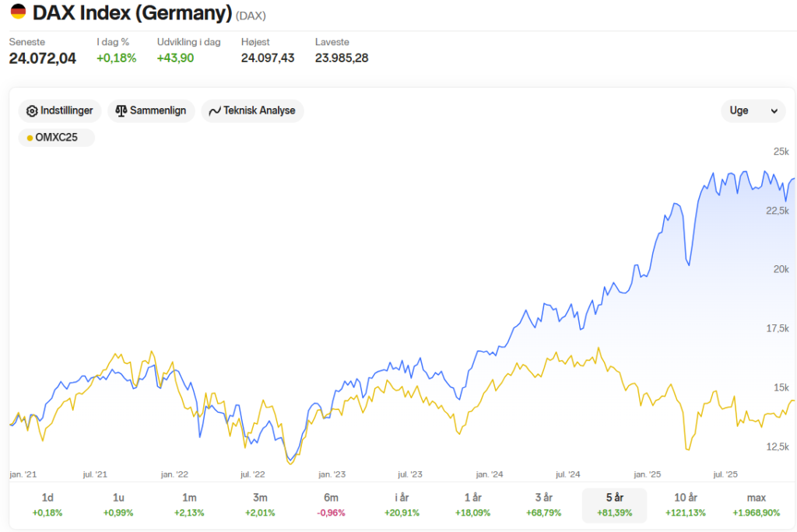Select the 1u time range

coord(118,505)
